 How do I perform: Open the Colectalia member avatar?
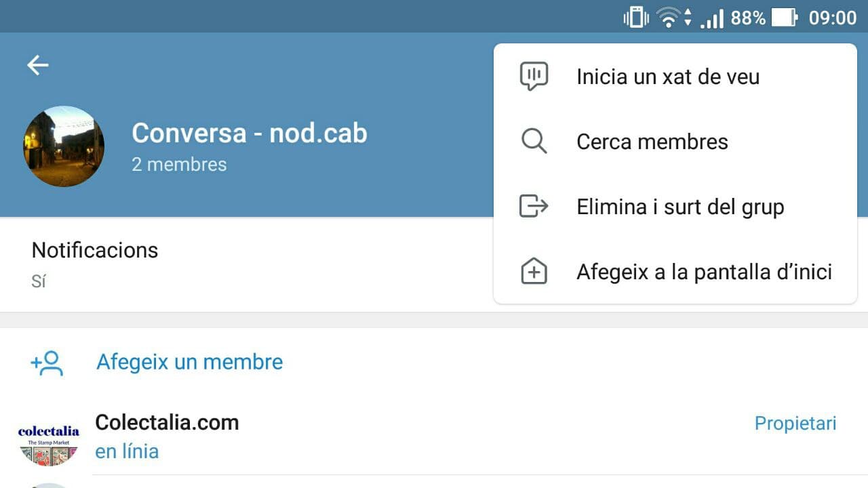coord(49,442)
